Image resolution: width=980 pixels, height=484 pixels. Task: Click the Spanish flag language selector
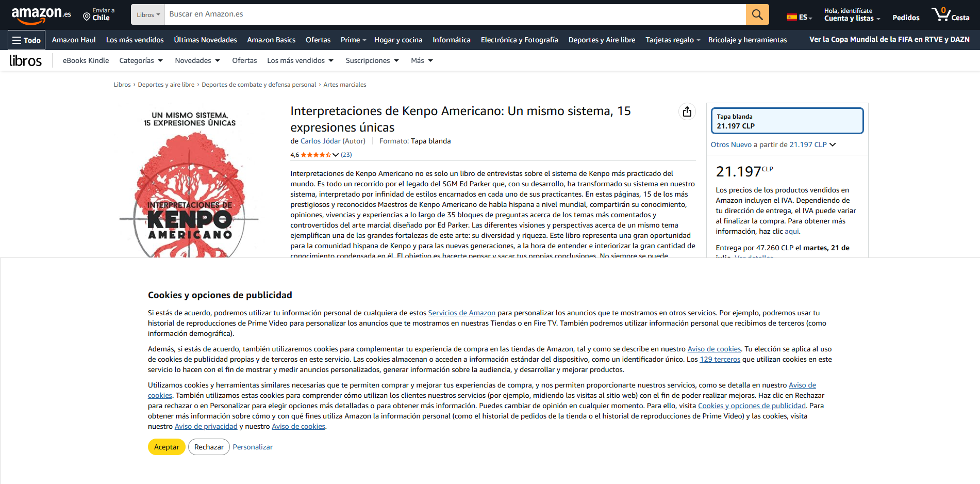[x=799, y=17]
